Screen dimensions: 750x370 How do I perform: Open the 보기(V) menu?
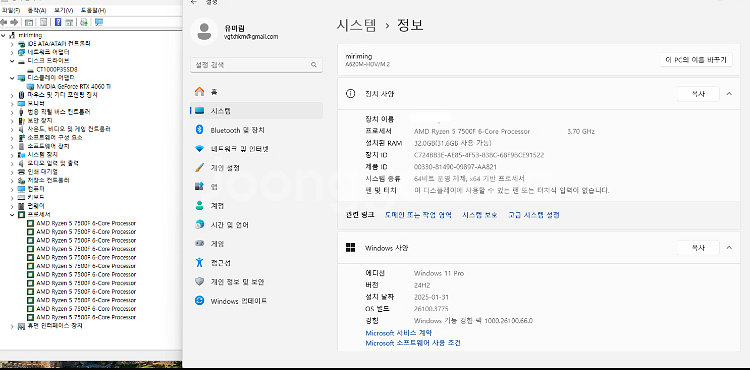pyautogui.click(x=63, y=10)
